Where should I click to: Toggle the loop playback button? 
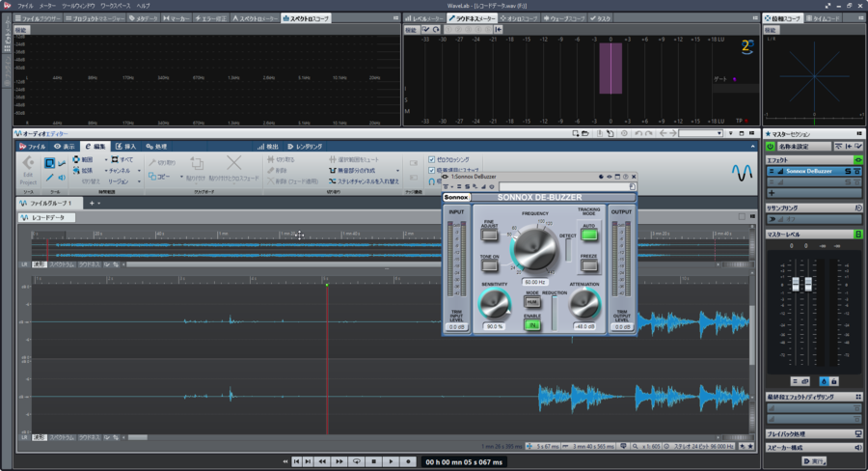tap(357, 461)
